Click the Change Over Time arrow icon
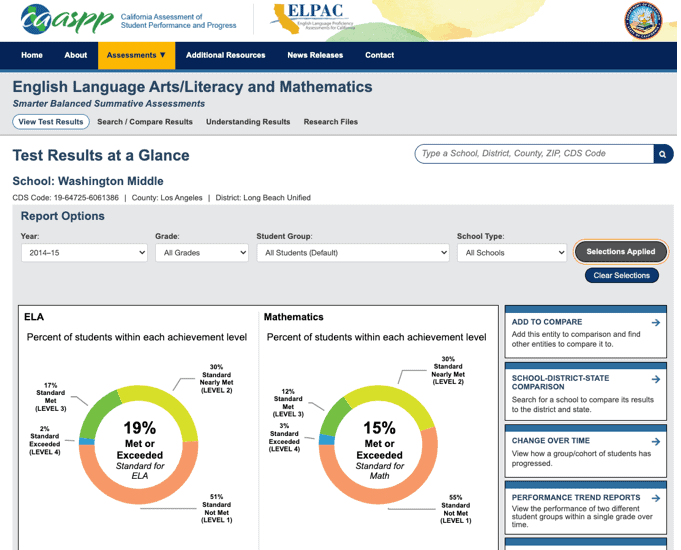Image resolution: width=681 pixels, height=550 pixels. pyautogui.click(x=655, y=441)
